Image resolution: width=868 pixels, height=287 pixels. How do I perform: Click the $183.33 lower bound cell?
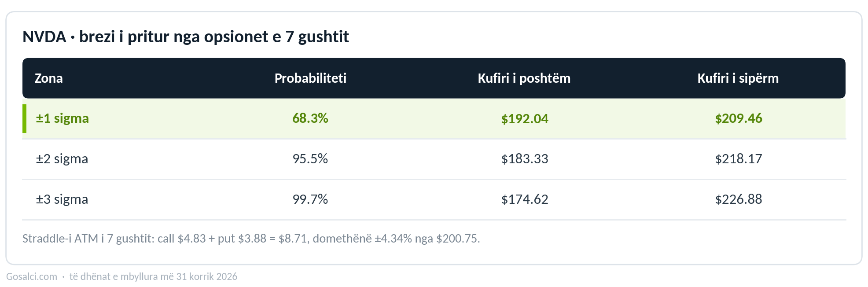point(525,159)
